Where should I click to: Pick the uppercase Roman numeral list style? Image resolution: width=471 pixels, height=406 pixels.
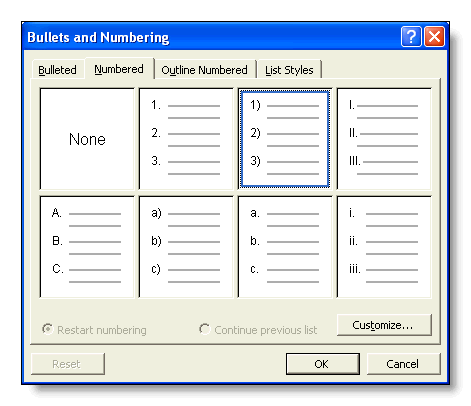(384, 139)
